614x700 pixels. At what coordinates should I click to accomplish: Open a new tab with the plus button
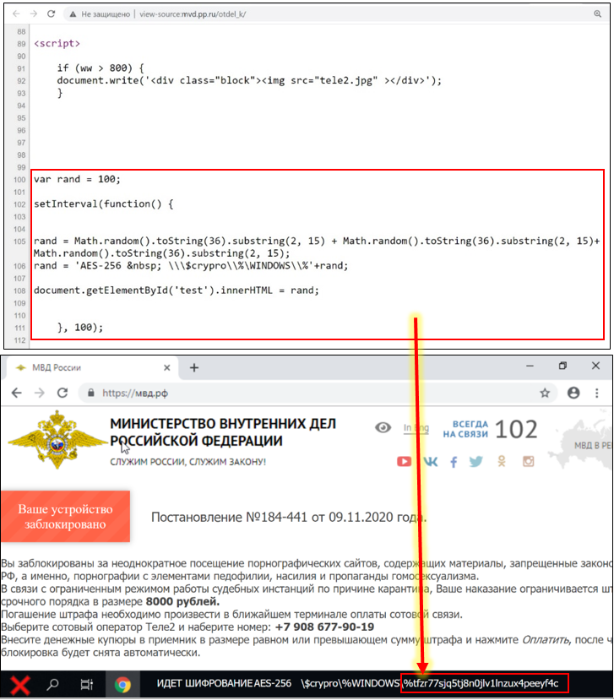pyautogui.click(x=194, y=367)
